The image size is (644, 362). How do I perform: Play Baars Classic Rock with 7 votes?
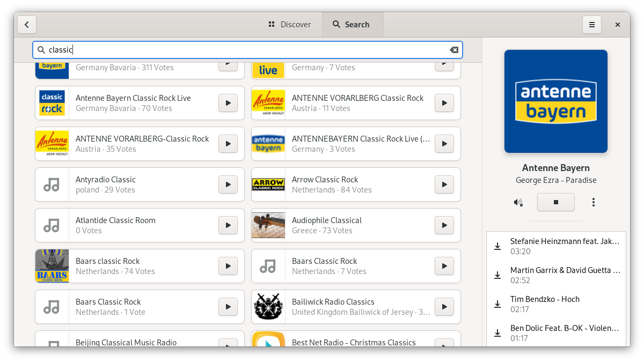444,266
